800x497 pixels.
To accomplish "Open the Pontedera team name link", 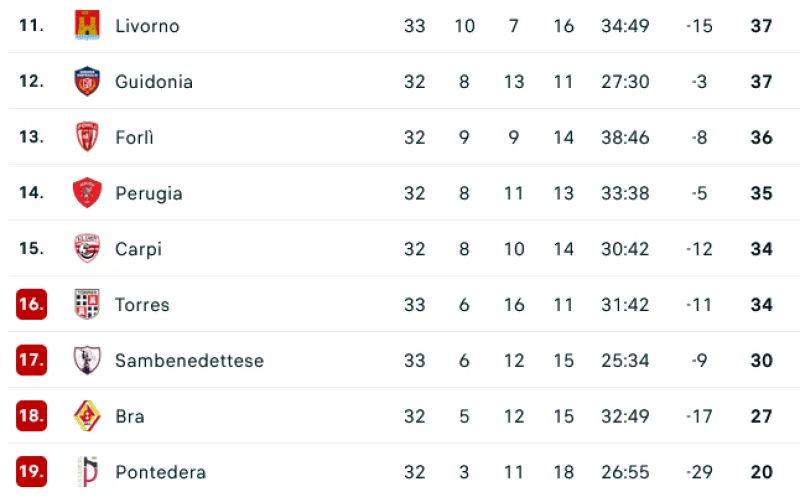I will (x=160, y=472).
